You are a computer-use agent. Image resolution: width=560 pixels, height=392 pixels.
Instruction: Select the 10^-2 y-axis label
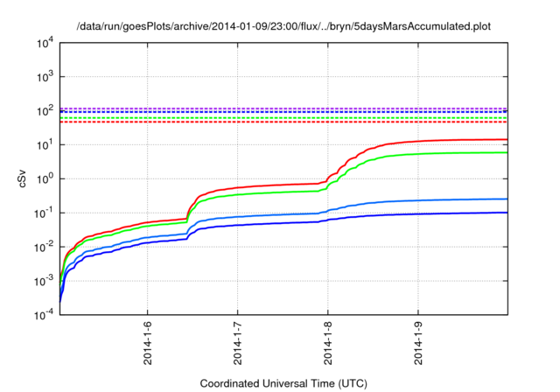[45, 247]
